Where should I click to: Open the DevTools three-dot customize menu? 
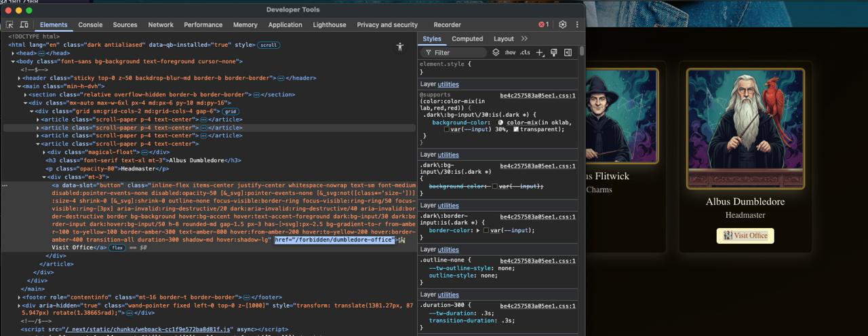click(x=577, y=24)
